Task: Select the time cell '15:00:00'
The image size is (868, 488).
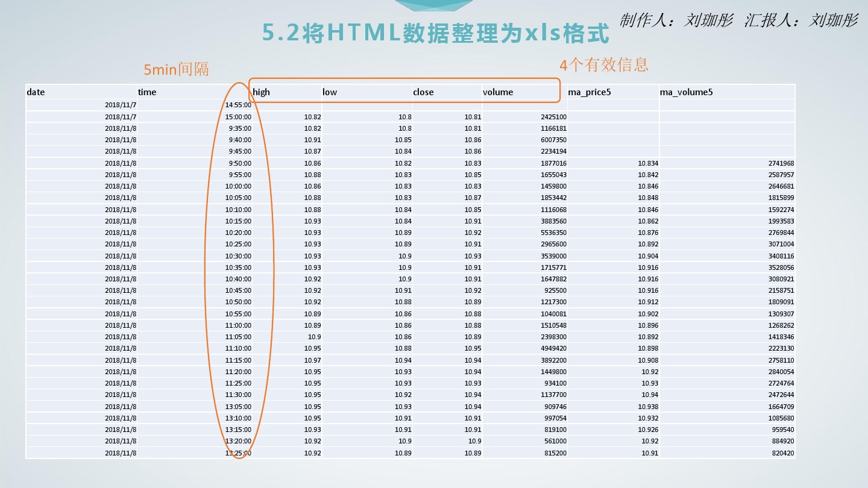Action: (x=238, y=117)
